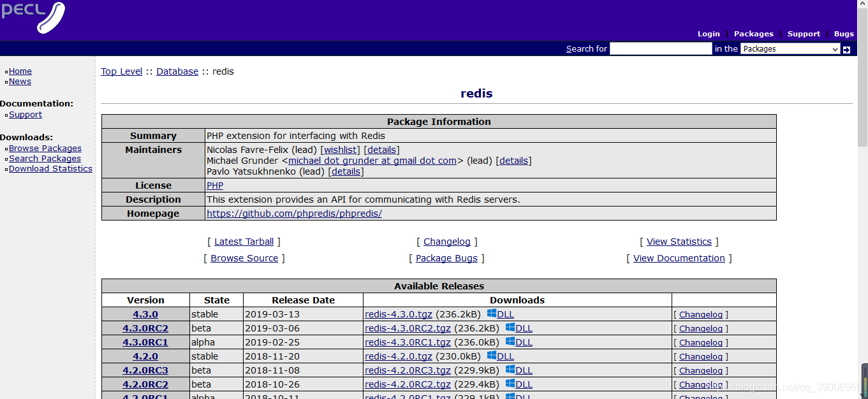Open version 4.3.0RC2 release link
The height and width of the screenshot is (399, 868).
145,328
